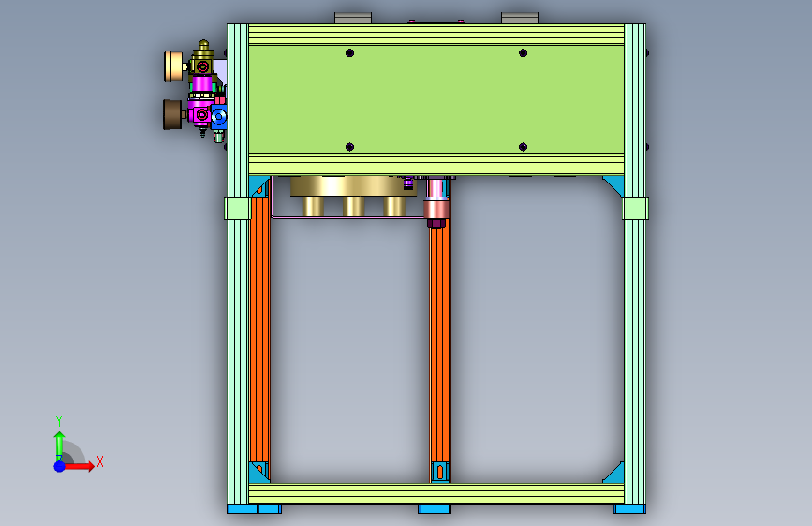Select the top horizontal frame beam
The image size is (812, 526).
point(436,35)
